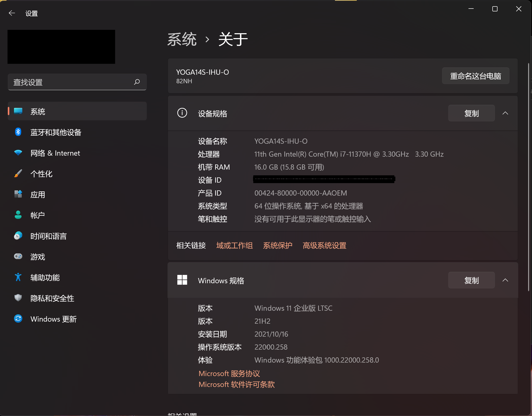This screenshot has width=532, height=416.
Task: Open Windows 更新 page
Action: pos(77,319)
